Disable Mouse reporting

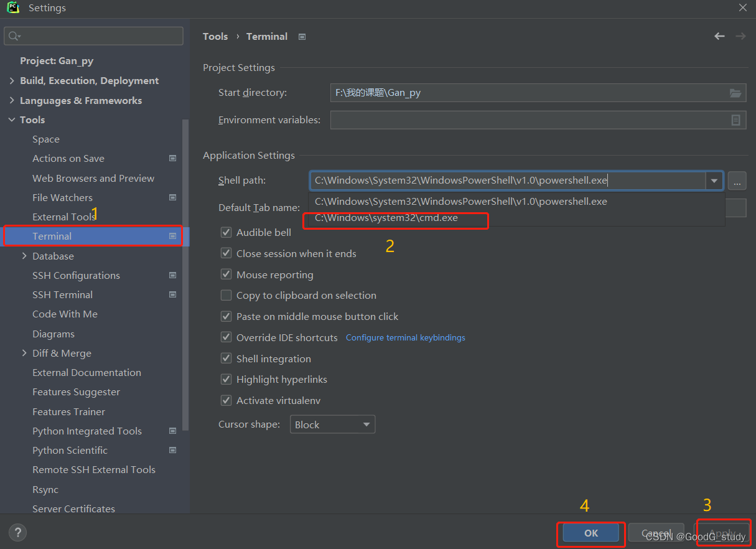[226, 274]
